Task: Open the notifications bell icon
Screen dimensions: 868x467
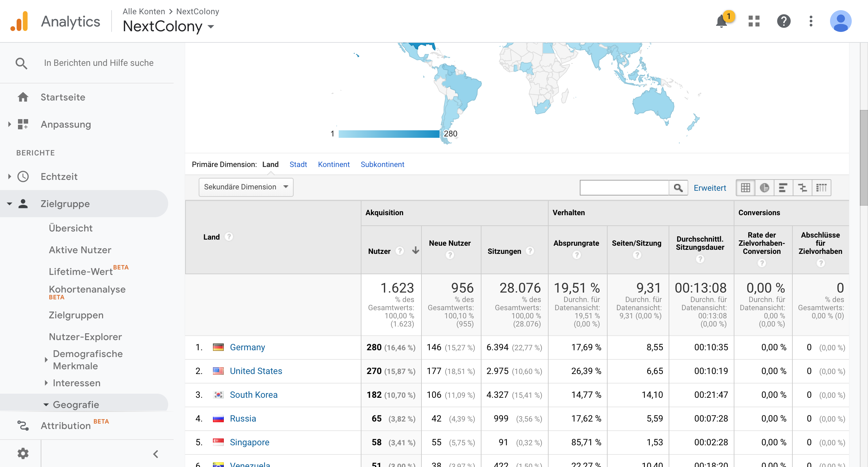Action: [722, 22]
